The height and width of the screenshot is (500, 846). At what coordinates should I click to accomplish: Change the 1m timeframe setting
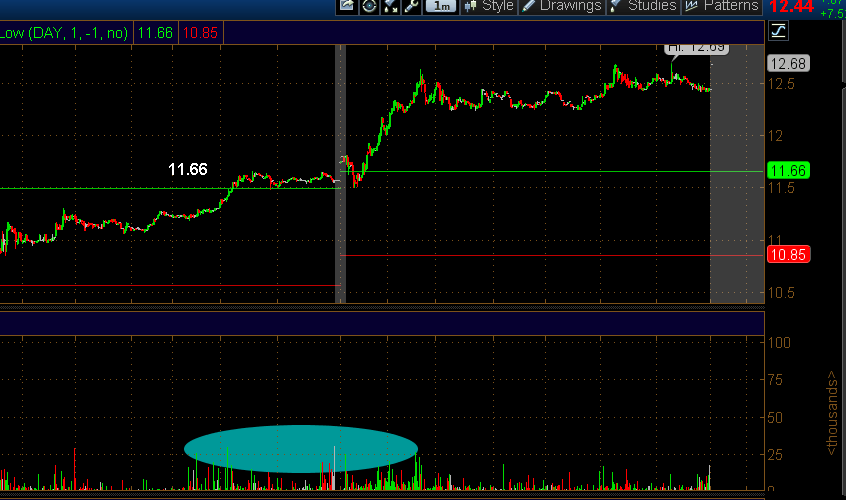click(x=441, y=6)
